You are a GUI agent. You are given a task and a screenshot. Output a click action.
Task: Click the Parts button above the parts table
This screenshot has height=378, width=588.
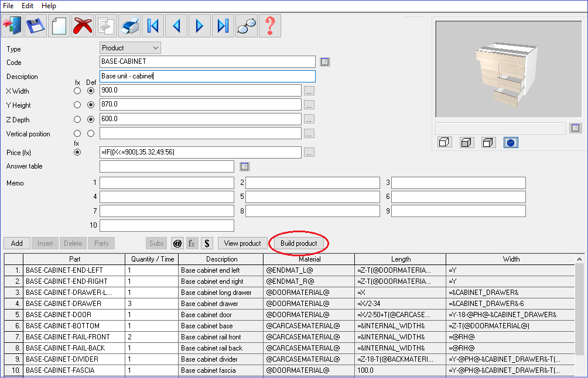pos(101,243)
